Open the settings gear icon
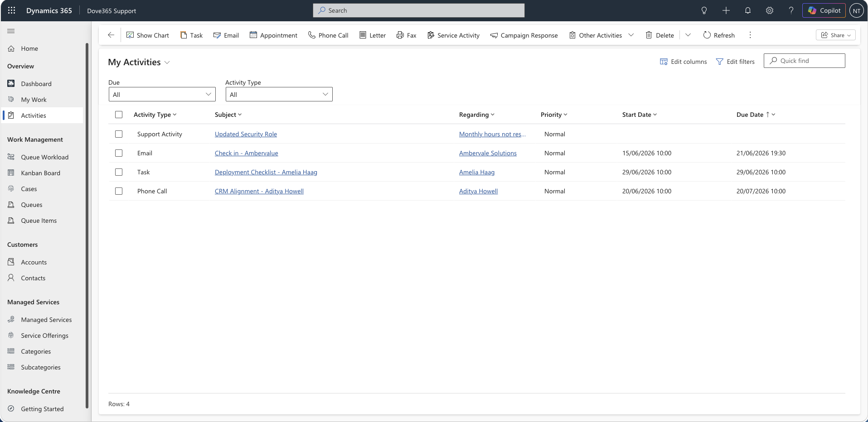 770,10
